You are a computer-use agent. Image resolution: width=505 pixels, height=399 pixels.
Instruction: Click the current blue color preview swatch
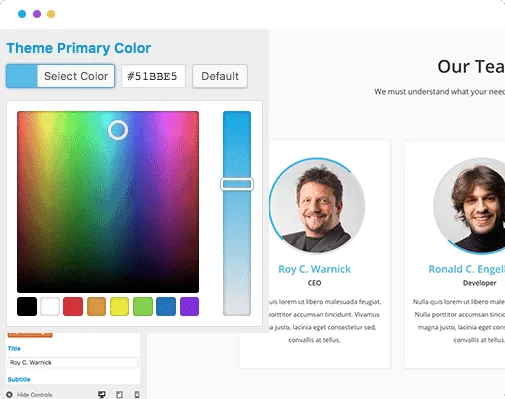tap(22, 76)
